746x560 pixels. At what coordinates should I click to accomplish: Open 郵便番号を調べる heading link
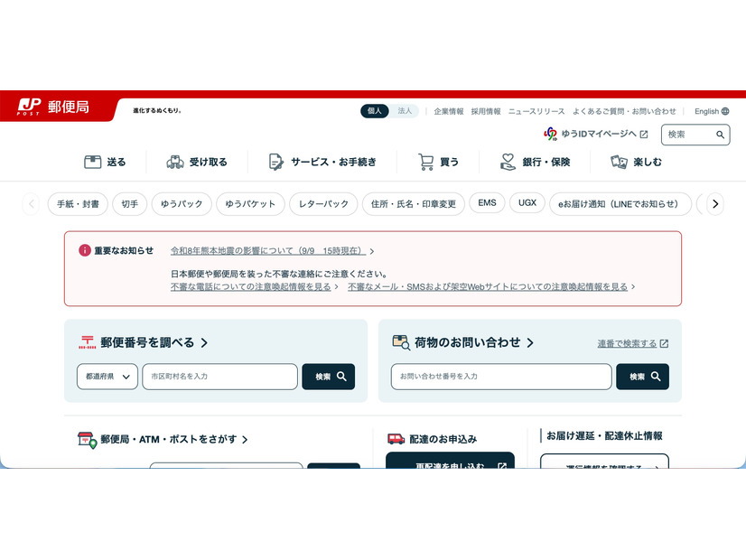[147, 342]
